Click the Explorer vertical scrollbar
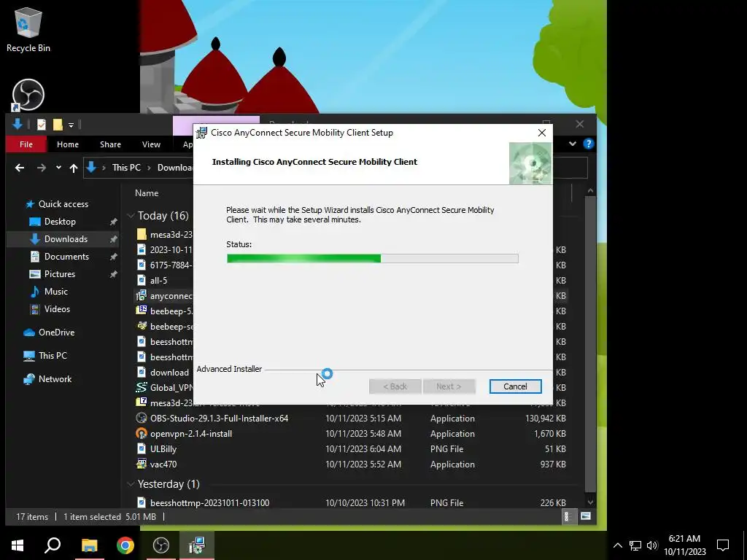The height and width of the screenshot is (560, 747). (590, 343)
